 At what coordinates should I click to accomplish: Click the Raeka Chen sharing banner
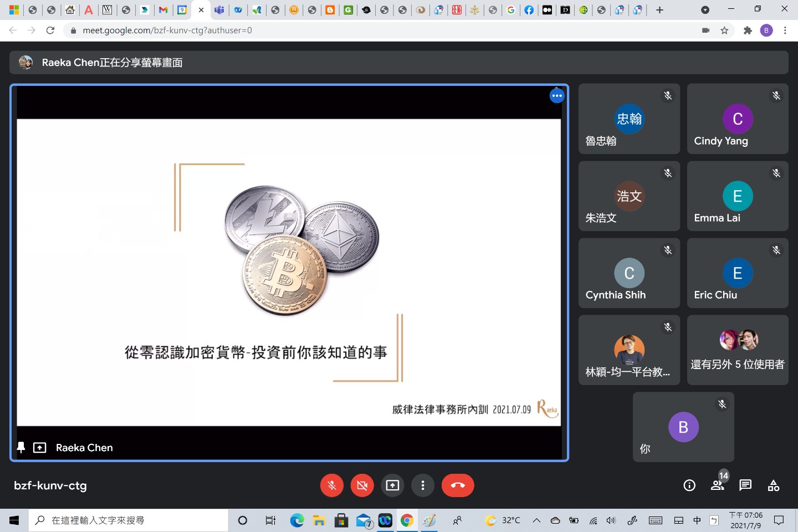pyautogui.click(x=399, y=63)
